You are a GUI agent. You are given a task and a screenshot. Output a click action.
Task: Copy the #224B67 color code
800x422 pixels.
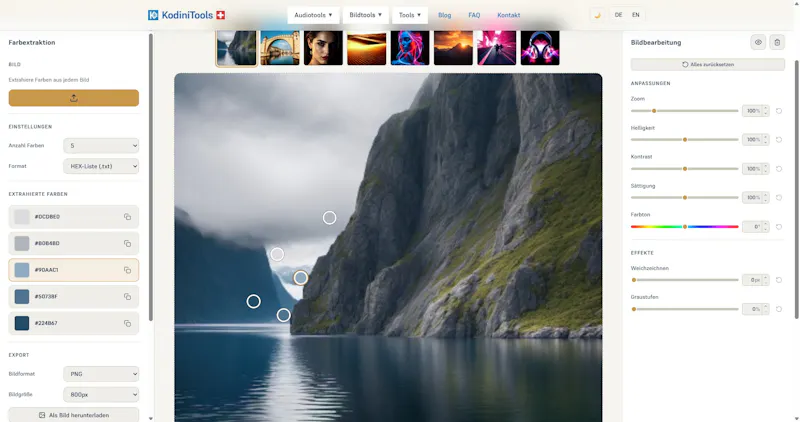pos(128,323)
